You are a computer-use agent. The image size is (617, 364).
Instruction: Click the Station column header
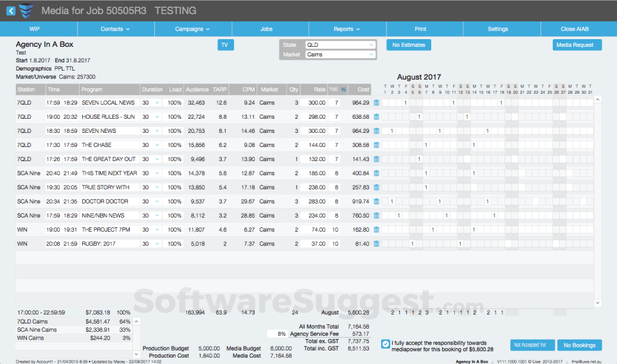(x=30, y=90)
